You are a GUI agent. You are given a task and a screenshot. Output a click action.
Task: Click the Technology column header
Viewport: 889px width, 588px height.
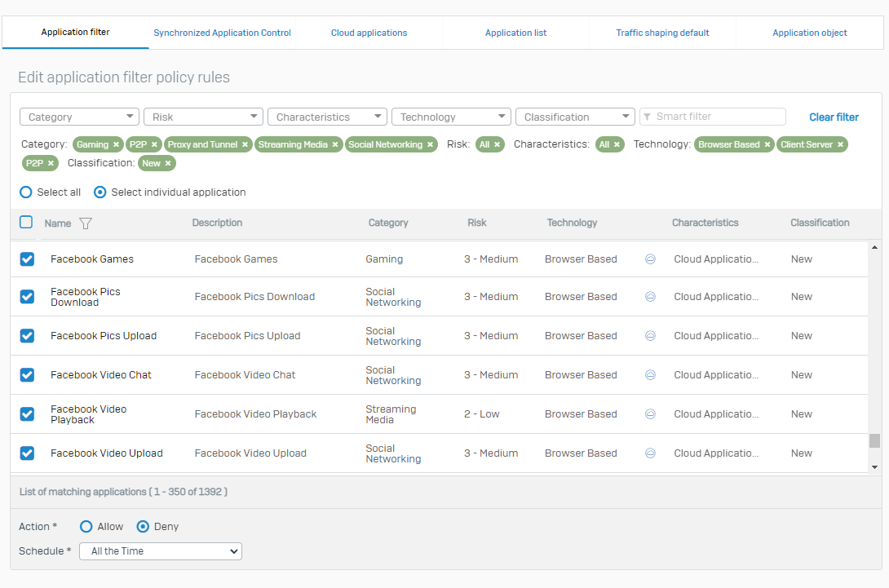pos(572,223)
